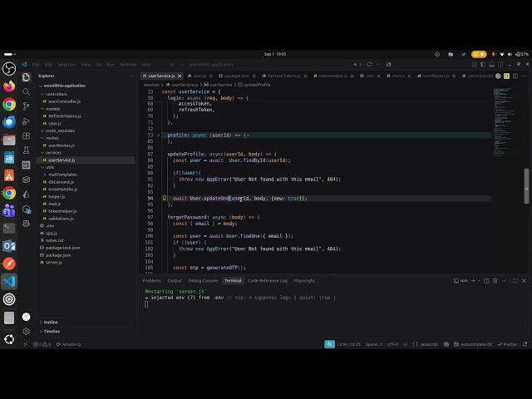Viewport: 532px width, 399px height.
Task: Launch Firefox from the Ubuntu dock
Action: coord(9,86)
